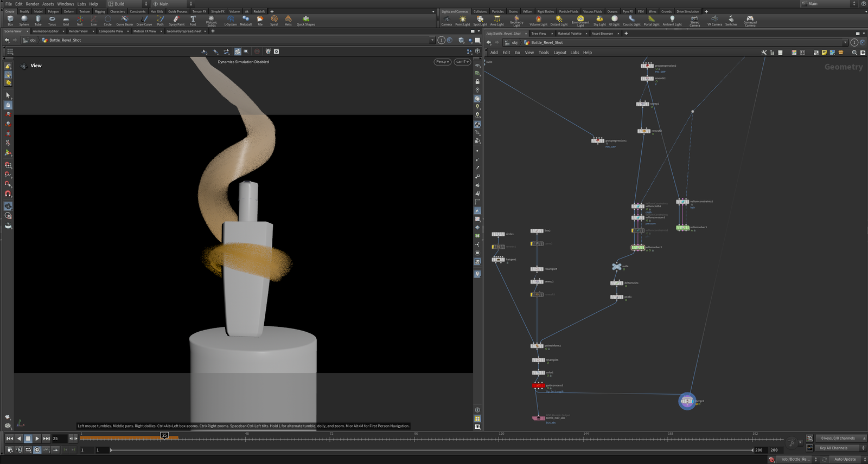
Task: Create an Environment Light
Action: point(580,21)
